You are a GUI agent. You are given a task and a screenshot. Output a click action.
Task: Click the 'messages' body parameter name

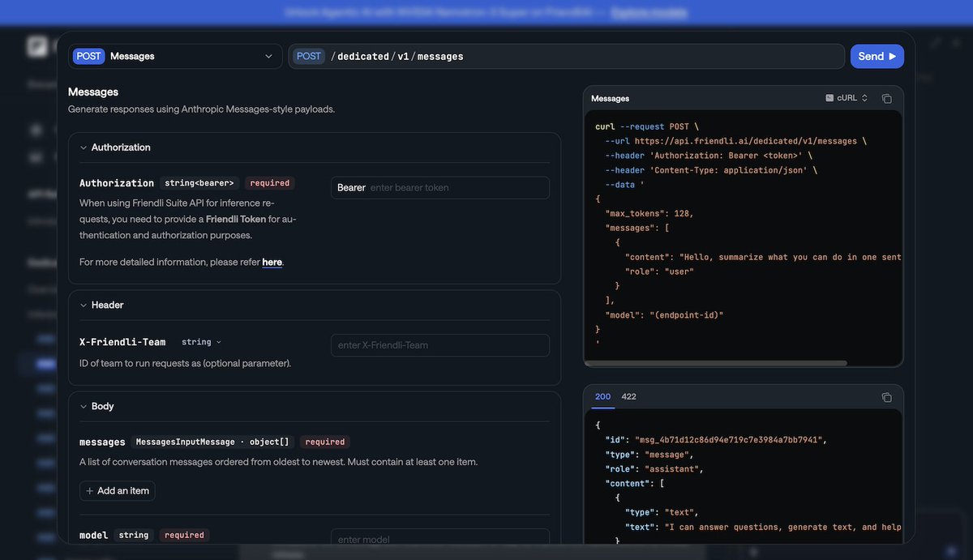pos(102,442)
